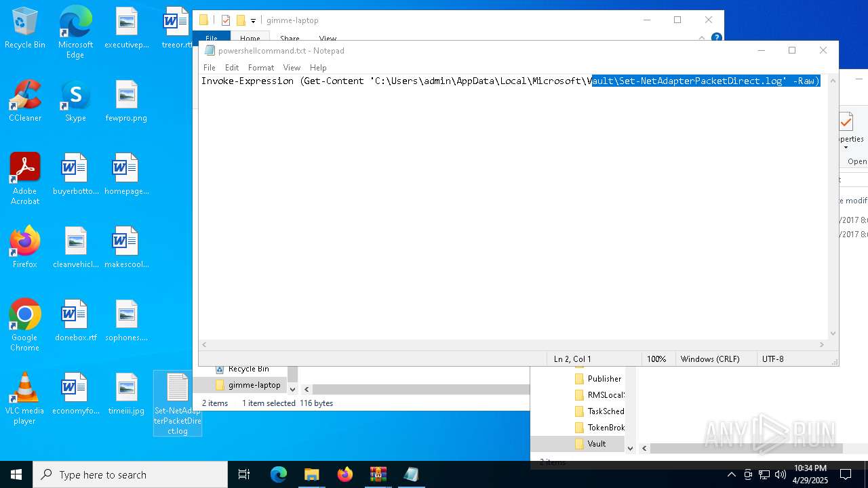868x488 pixels.
Task: Select Google Chrome desktop shortcut
Action: (x=25, y=325)
